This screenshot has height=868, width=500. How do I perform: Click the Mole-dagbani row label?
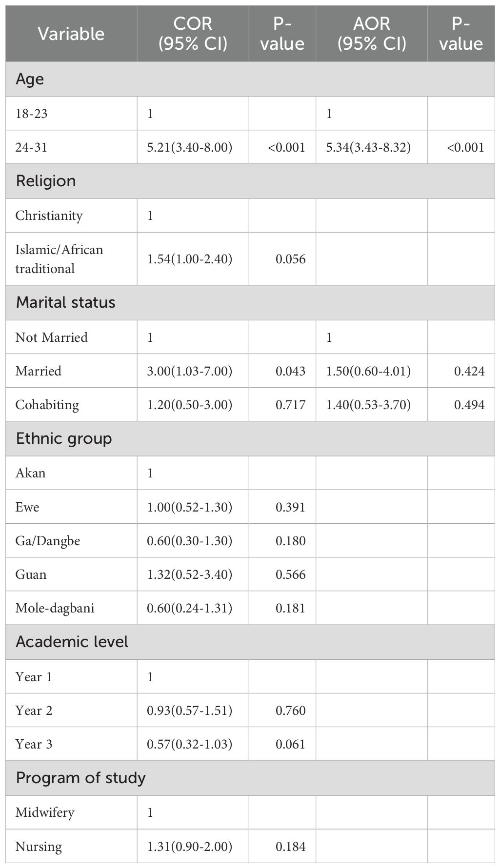[55, 608]
